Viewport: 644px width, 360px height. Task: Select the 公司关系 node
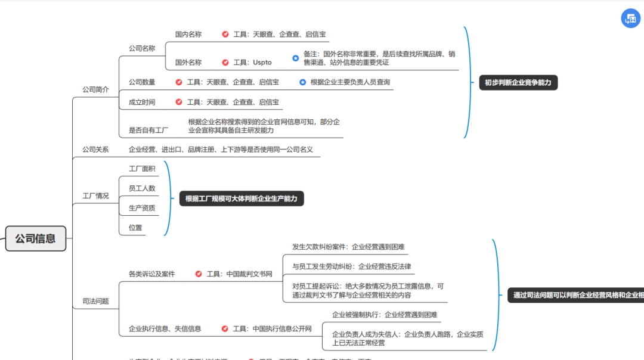tap(97, 150)
